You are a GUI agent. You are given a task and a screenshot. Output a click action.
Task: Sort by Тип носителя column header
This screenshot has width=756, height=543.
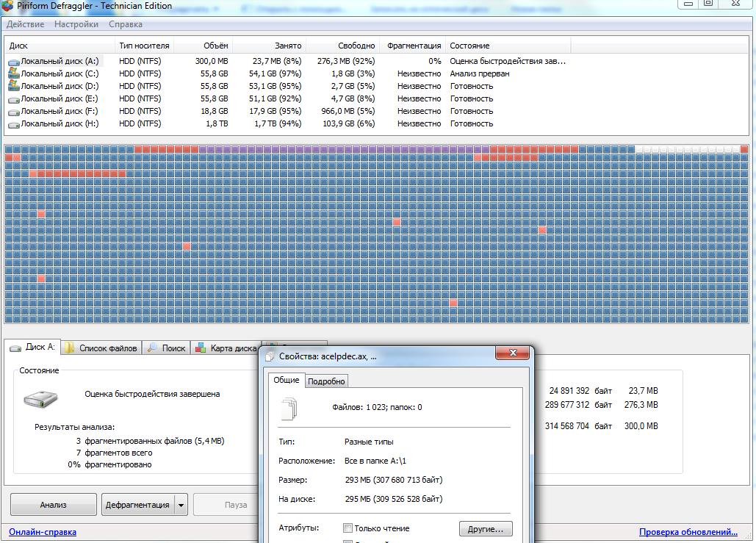click(x=144, y=46)
